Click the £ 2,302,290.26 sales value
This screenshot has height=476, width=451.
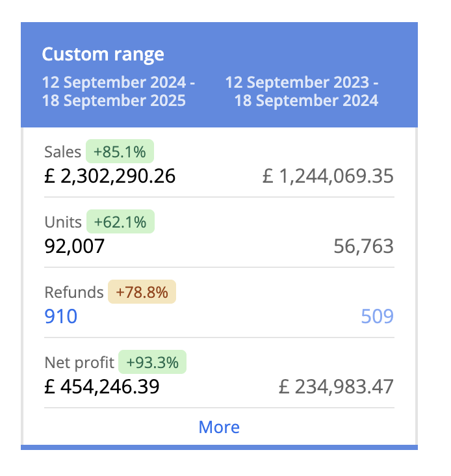[110, 176]
